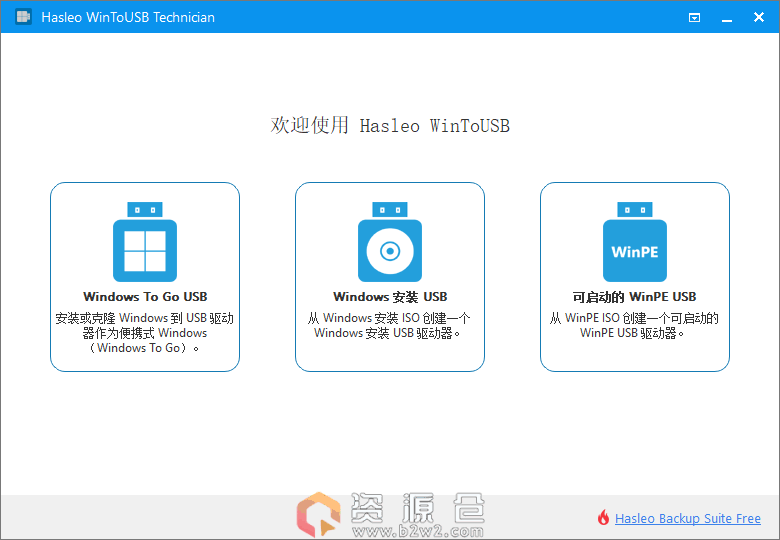Click the WinPE ISO description text
780x540 pixels.
pyautogui.click(x=634, y=326)
